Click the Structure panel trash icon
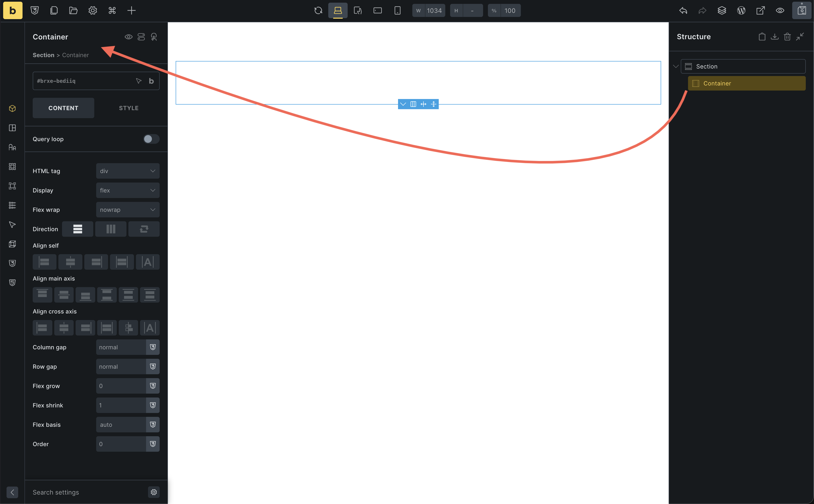The height and width of the screenshot is (504, 814). pyautogui.click(x=787, y=37)
